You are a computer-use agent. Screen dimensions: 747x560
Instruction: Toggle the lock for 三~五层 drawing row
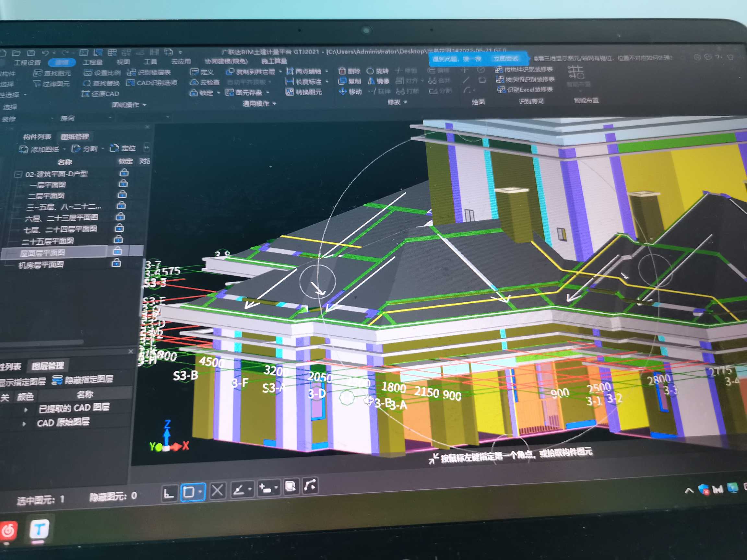pos(121,205)
